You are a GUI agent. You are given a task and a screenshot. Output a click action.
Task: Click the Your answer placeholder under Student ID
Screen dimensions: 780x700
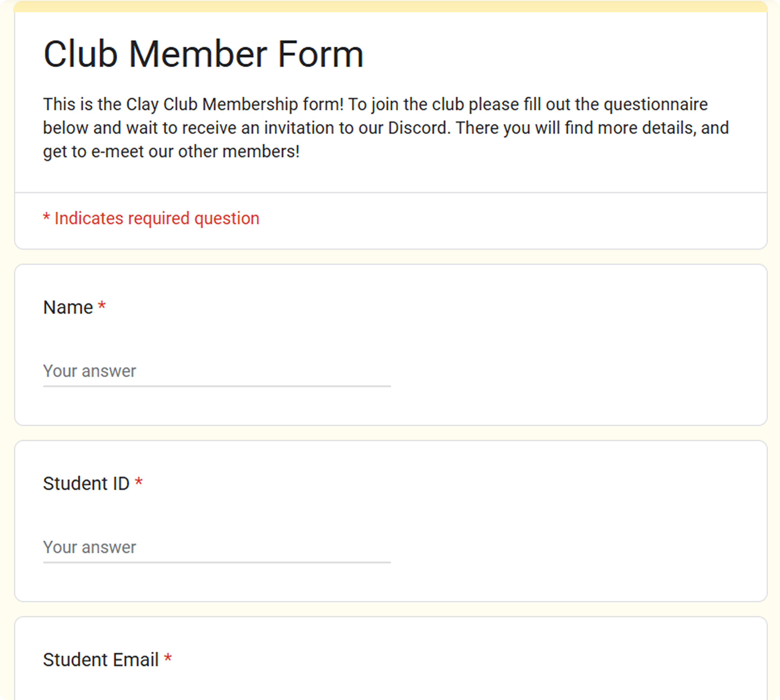(x=89, y=547)
